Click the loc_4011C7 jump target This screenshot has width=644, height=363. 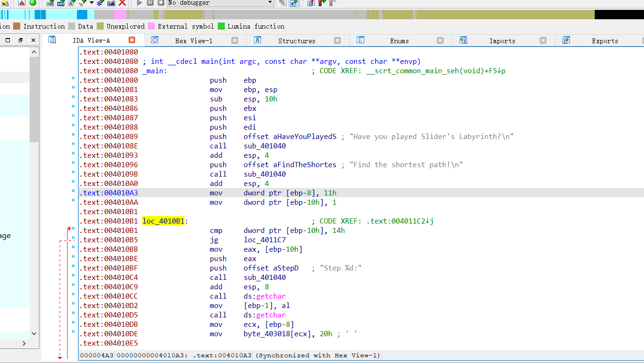coord(265,240)
